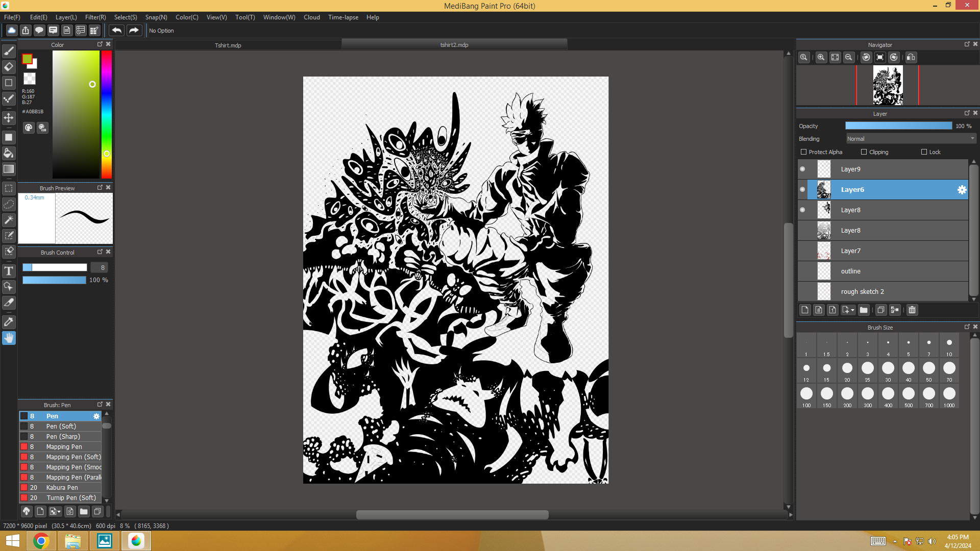Enable Clipping checkbox
This screenshot has height=551, width=980.
(x=864, y=152)
